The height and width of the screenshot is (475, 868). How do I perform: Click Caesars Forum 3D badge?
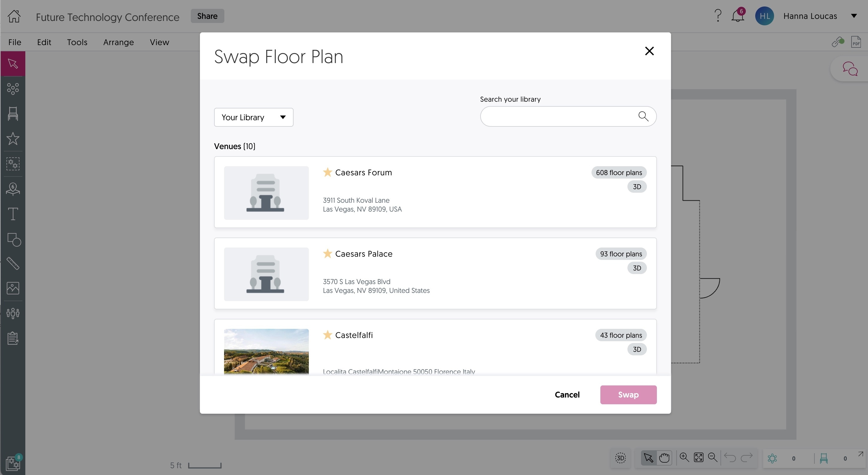coord(637,187)
